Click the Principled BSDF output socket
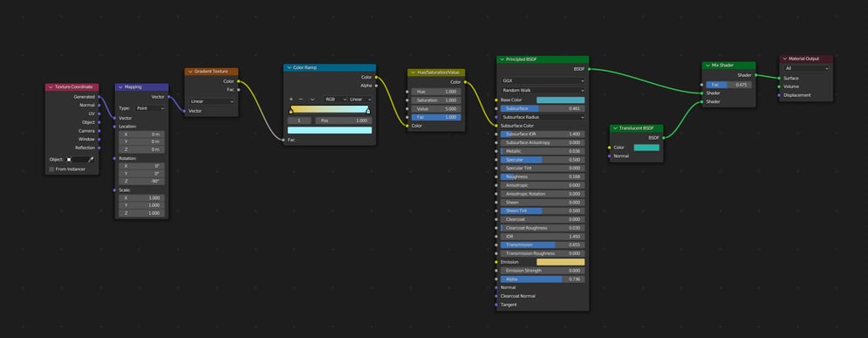868x338 pixels. [x=589, y=69]
